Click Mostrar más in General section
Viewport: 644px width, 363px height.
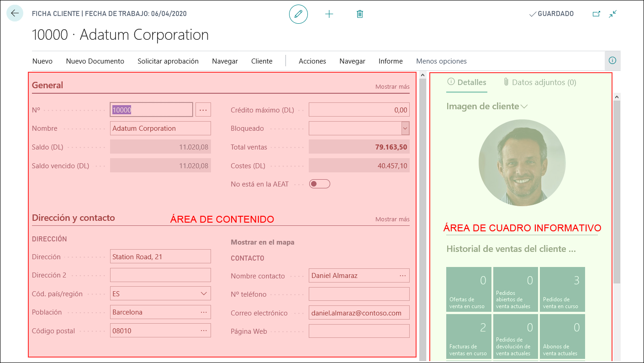[x=392, y=86]
